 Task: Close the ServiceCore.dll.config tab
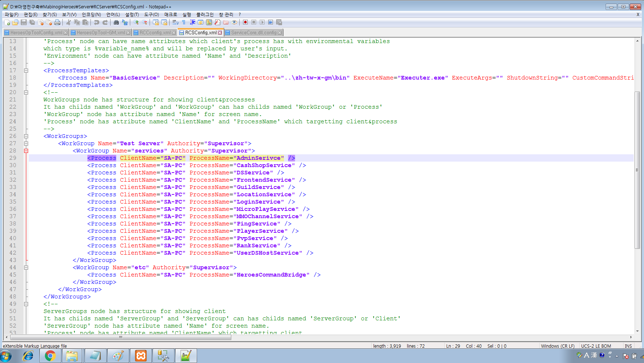[280, 33]
